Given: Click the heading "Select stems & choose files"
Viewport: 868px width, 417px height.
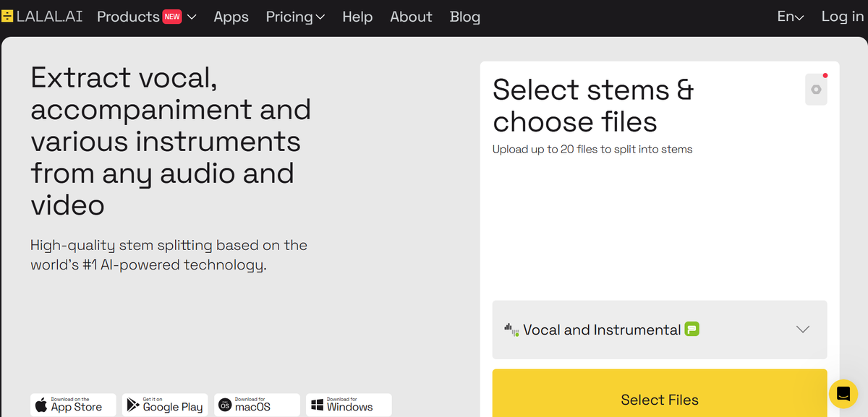Looking at the screenshot, I should (593, 106).
